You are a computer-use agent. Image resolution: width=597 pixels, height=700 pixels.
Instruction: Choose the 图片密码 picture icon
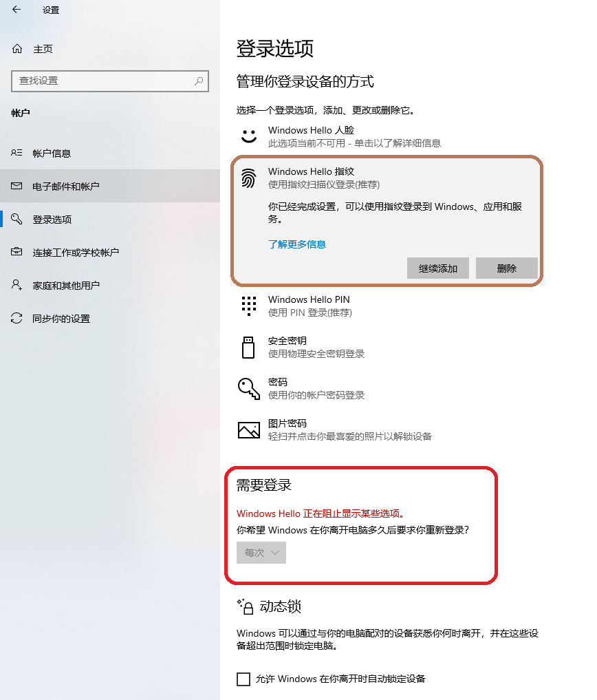pyautogui.click(x=249, y=430)
